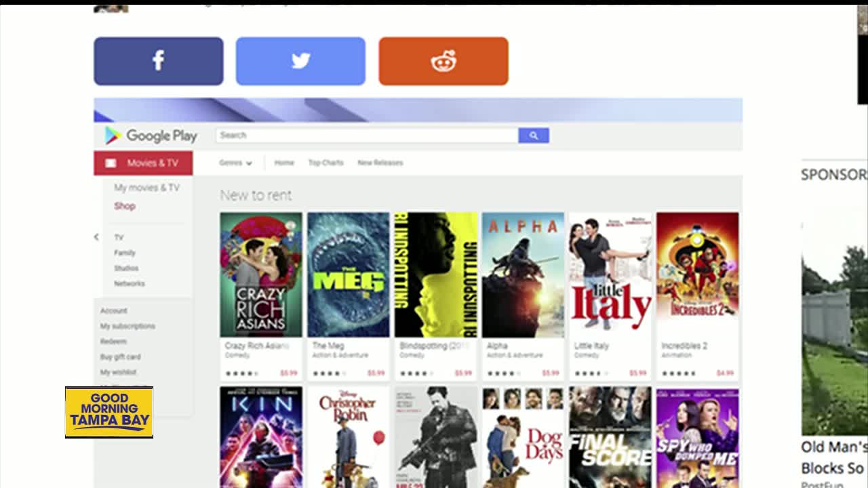Viewport: 868px width, 488px height.
Task: Open My subscriptions
Action: pos(127,326)
